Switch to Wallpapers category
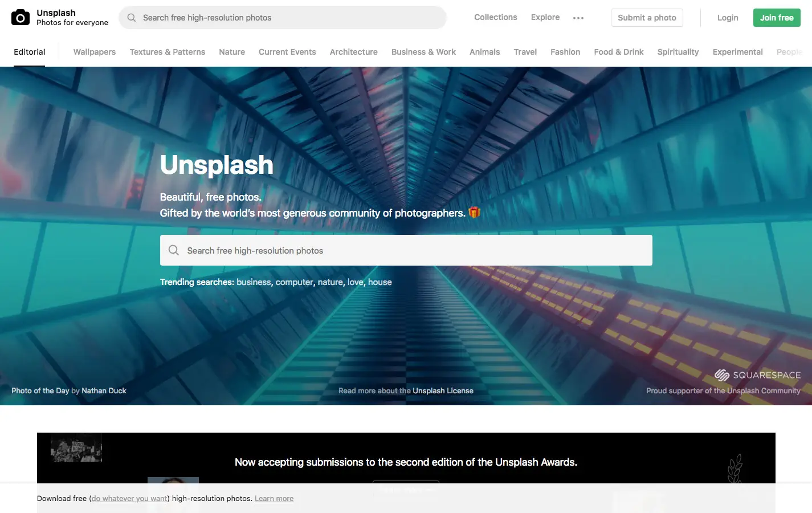Viewport: 812px width, 513px height. [95, 52]
